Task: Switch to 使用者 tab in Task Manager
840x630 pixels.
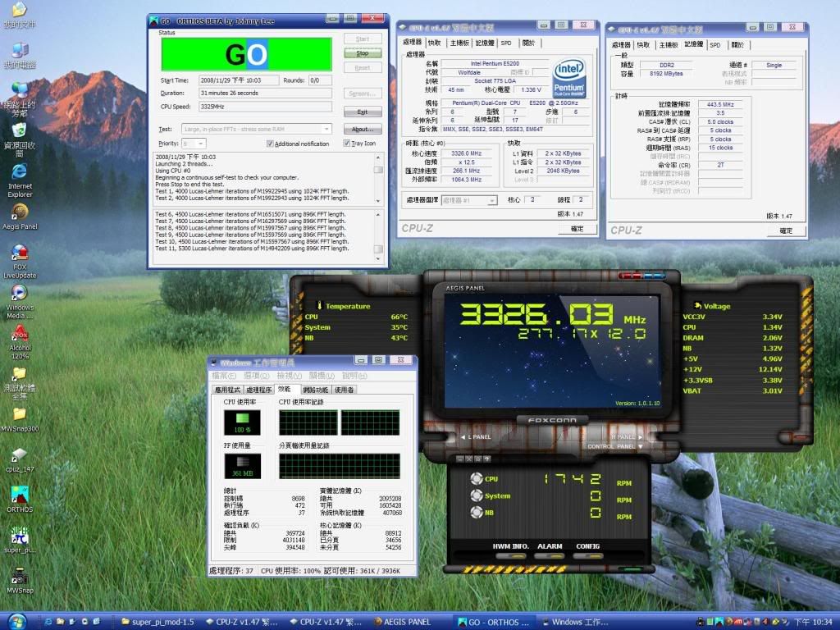Action: [344, 390]
